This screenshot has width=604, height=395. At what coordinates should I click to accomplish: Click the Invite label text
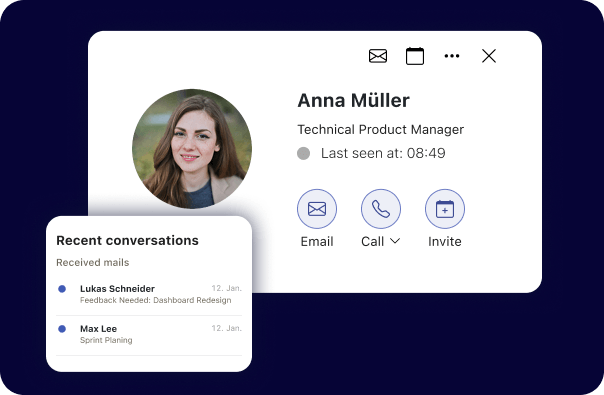(445, 242)
